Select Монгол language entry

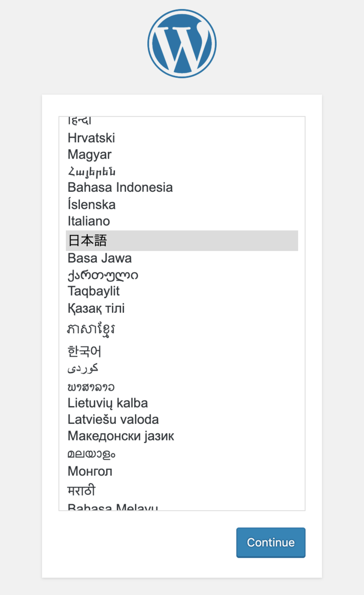(x=182, y=471)
